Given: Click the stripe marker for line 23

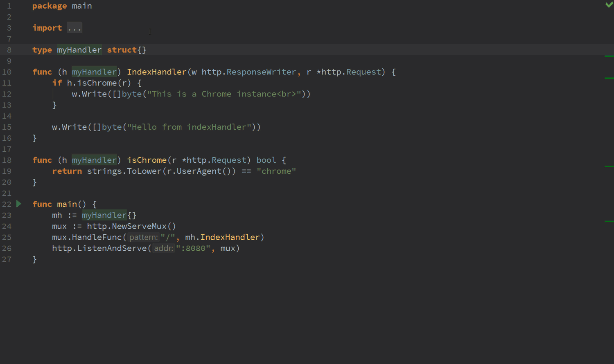Looking at the screenshot, I should coord(609,221).
